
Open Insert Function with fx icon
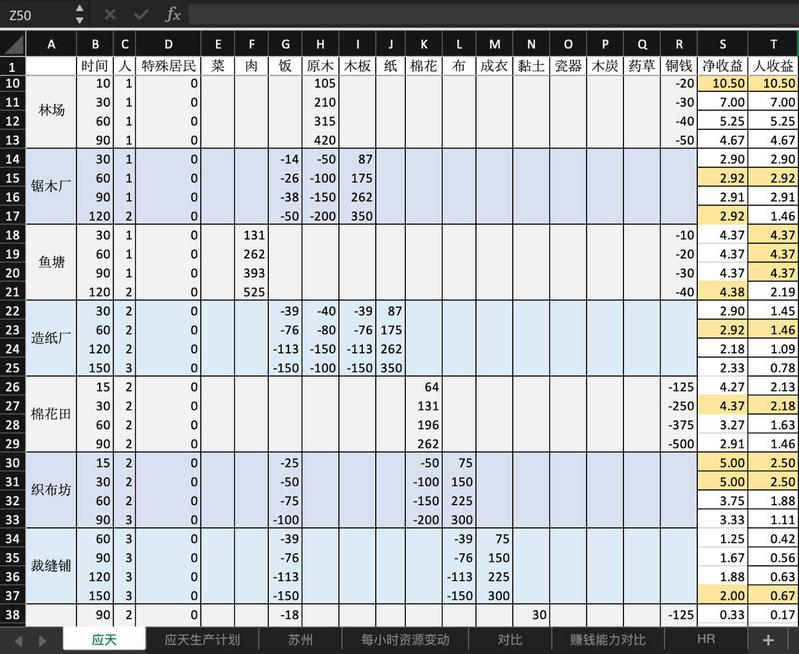coord(173,14)
